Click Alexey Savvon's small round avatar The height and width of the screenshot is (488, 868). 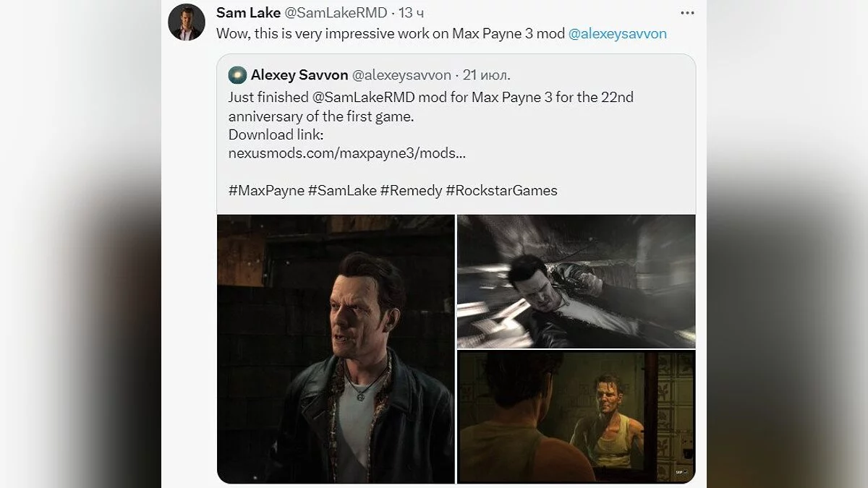pyautogui.click(x=237, y=75)
